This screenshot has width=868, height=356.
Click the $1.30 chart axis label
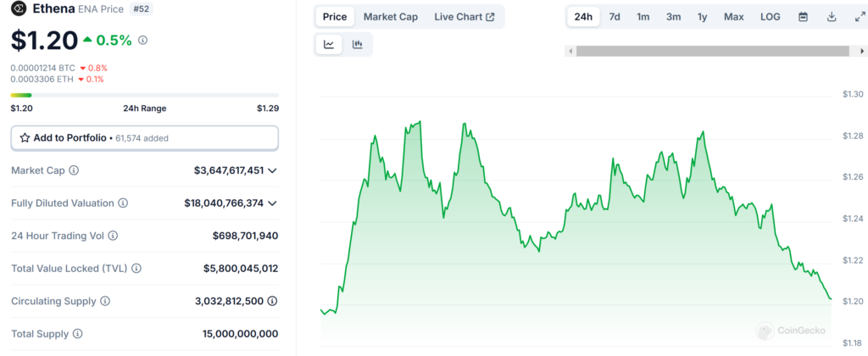tap(853, 94)
